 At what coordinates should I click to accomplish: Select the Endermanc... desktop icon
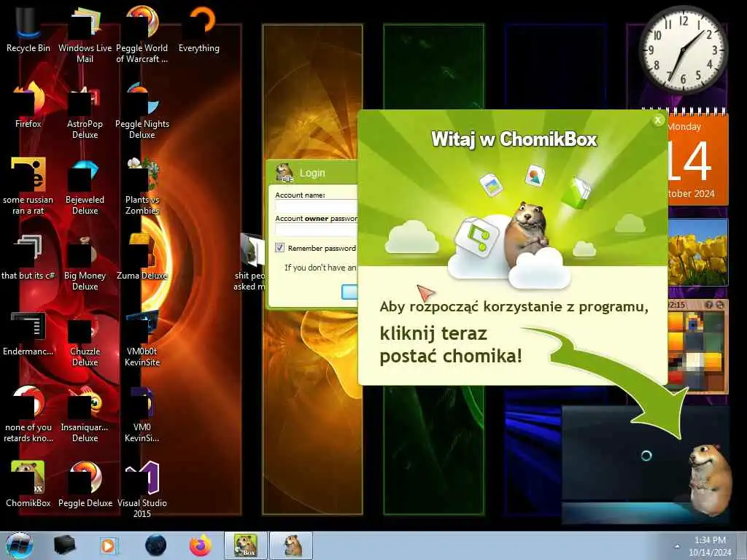[28, 333]
